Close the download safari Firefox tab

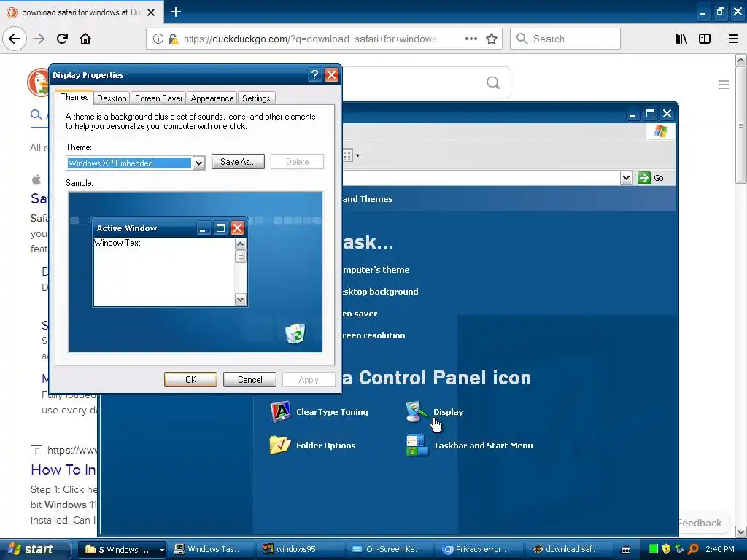pos(151,12)
